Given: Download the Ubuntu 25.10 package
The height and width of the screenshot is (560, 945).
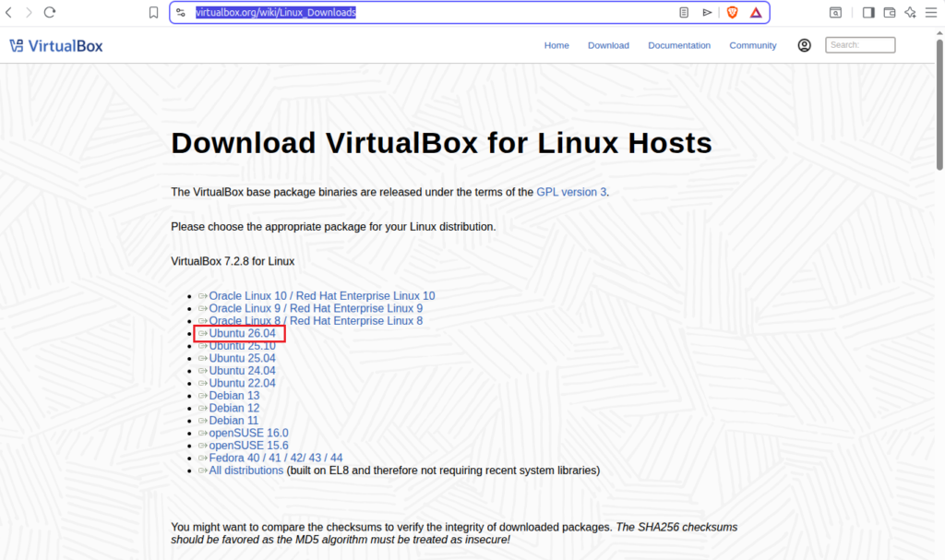Looking at the screenshot, I should tap(242, 346).
